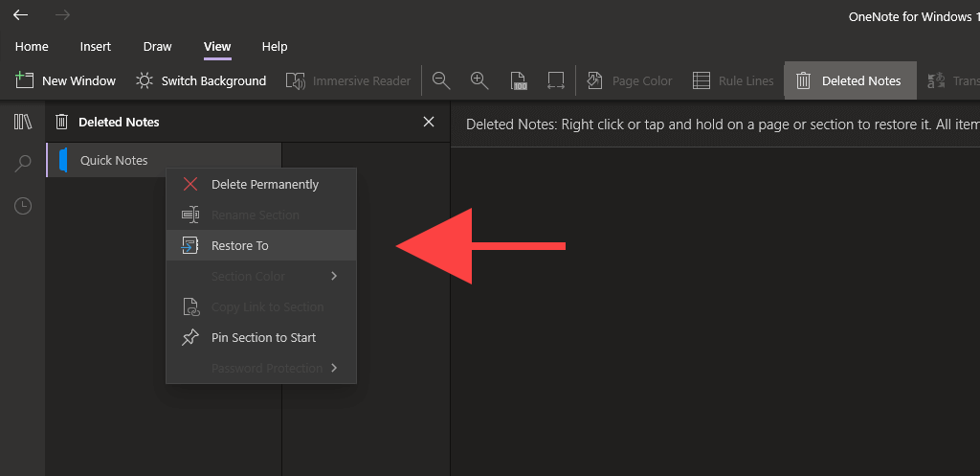Open Recent Notes clock icon

[23, 206]
